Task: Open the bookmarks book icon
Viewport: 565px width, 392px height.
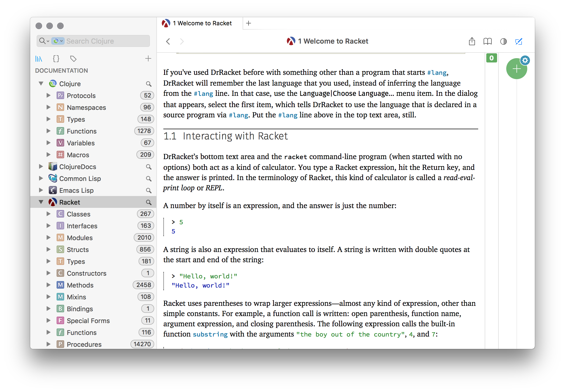Action: [487, 41]
